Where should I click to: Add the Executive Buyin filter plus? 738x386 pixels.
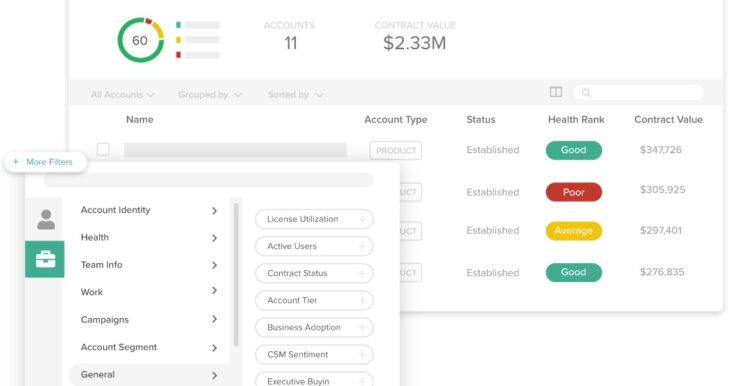pos(362,381)
